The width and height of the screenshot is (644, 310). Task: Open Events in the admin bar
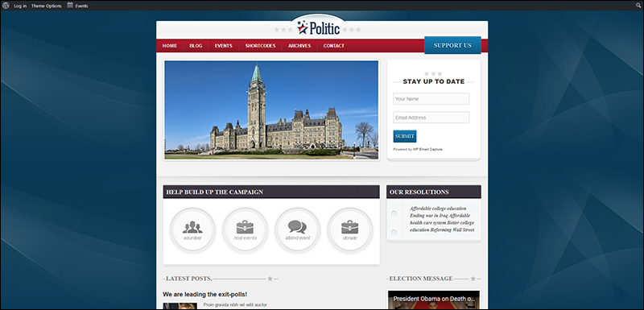click(x=81, y=6)
